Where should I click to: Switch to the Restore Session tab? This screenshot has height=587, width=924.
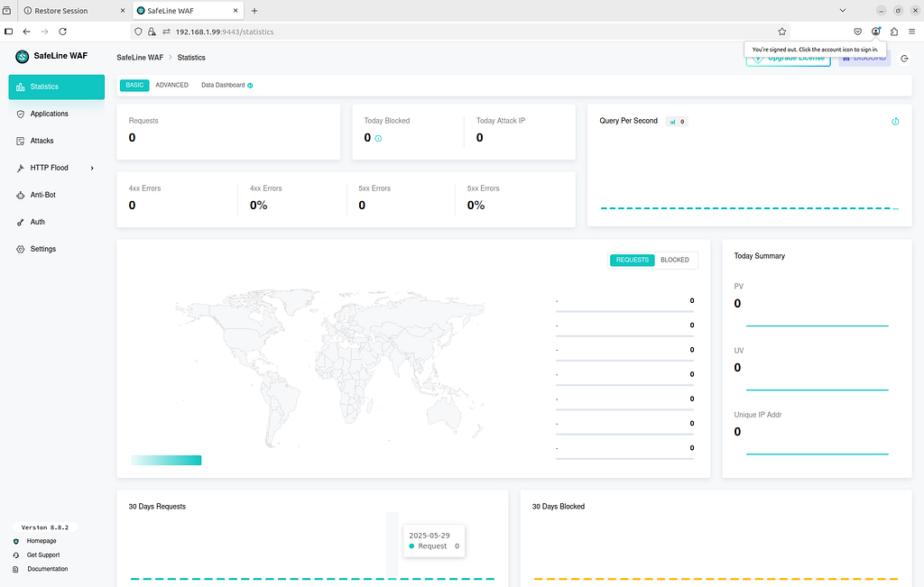(x=74, y=11)
